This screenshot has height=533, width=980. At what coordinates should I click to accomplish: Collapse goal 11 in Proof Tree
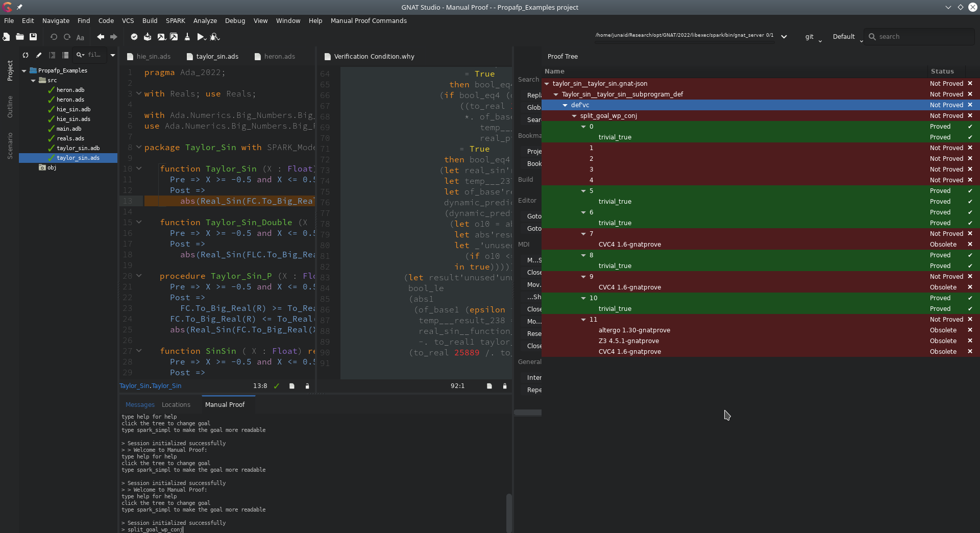pos(583,320)
